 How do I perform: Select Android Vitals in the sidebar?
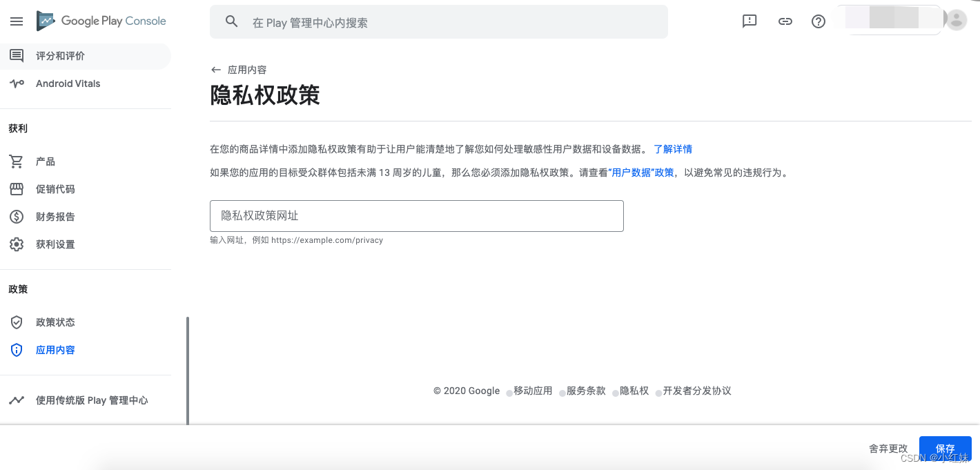coord(68,83)
